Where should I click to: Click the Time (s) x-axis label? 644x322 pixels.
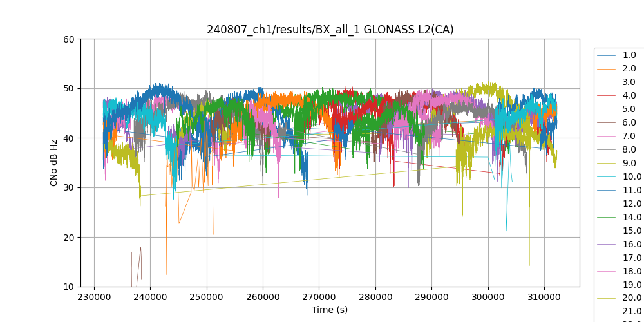(x=330, y=310)
